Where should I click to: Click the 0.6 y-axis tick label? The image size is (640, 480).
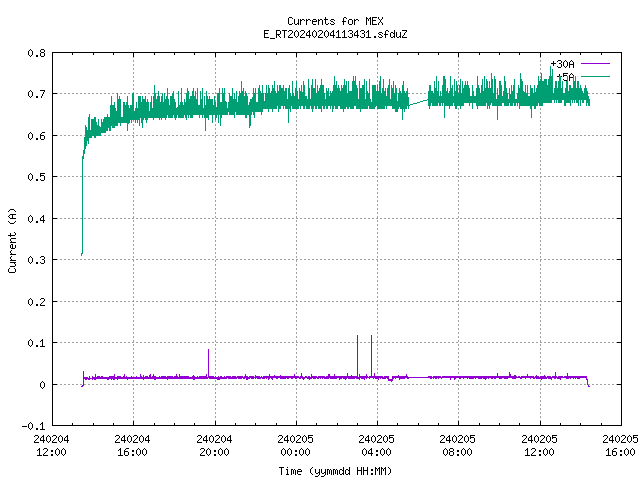coord(36,136)
